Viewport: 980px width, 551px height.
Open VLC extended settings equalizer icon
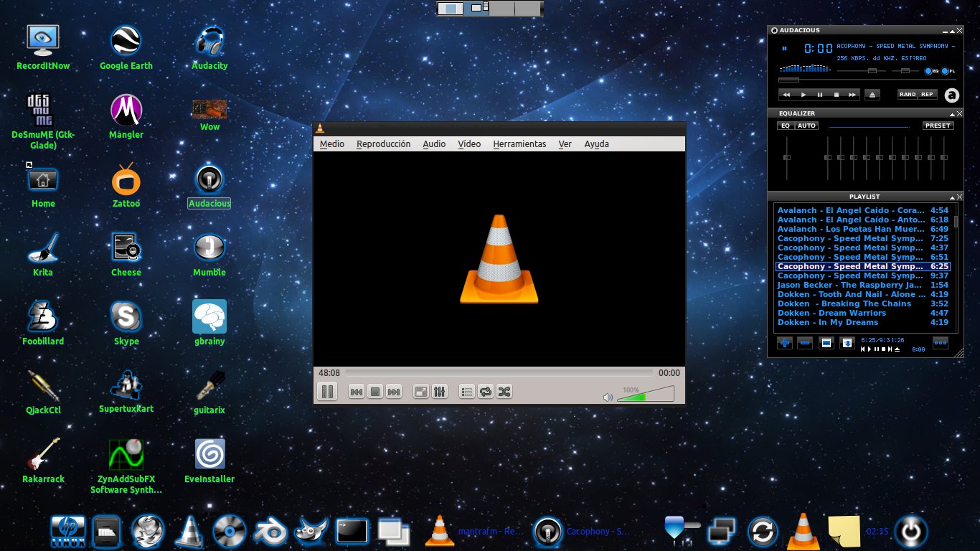[440, 392]
